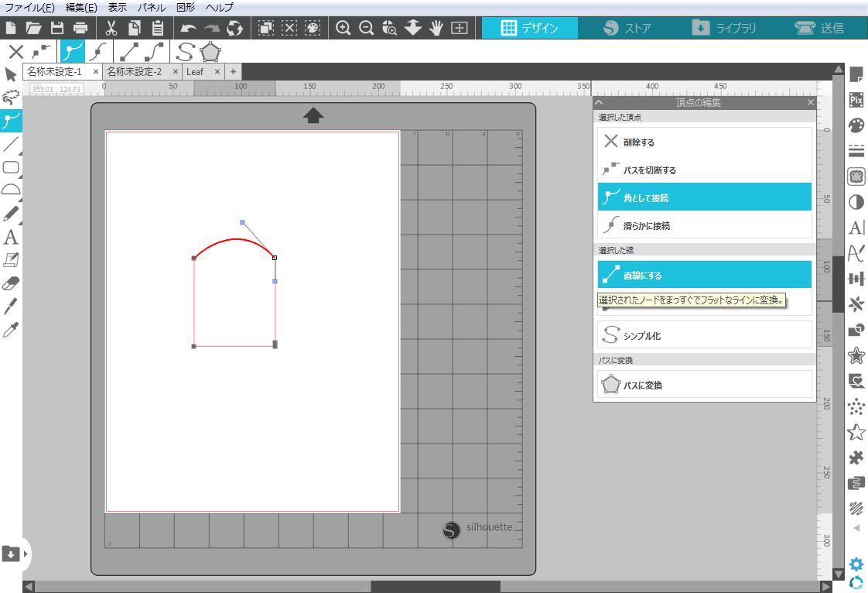
Task: Open the ファイル(F) menu
Action: (x=29, y=7)
